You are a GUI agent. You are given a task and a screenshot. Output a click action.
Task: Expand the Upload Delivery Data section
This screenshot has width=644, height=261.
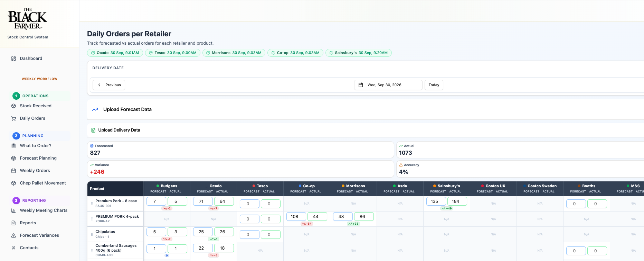pyautogui.click(x=366, y=130)
